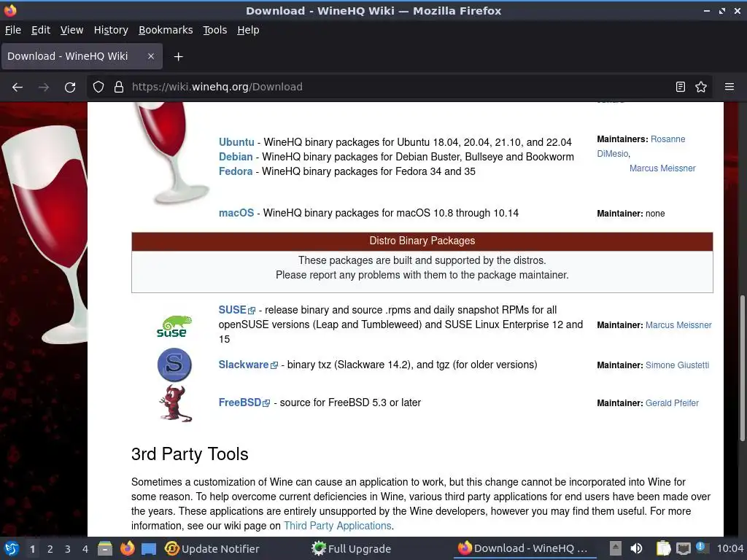This screenshot has height=560, width=747.
Task: Select the Download - WineHQ Wiki tab
Action: [x=82, y=56]
